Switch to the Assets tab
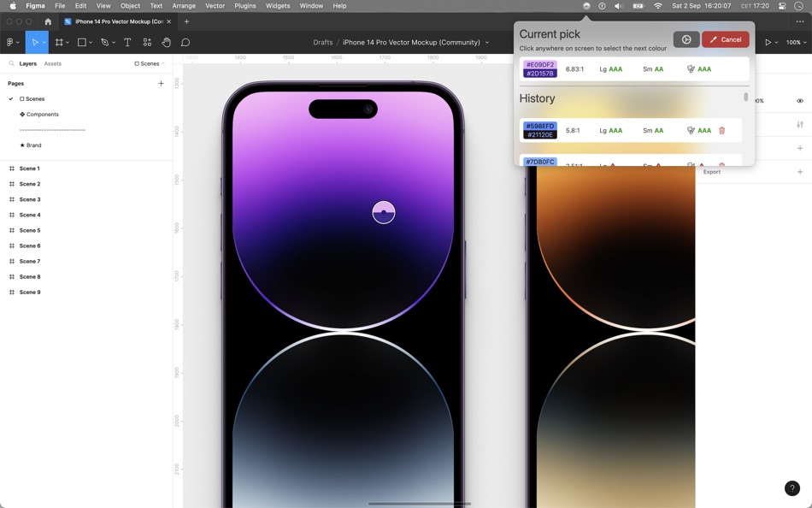Screen dimensions: 812x508 tap(52, 64)
